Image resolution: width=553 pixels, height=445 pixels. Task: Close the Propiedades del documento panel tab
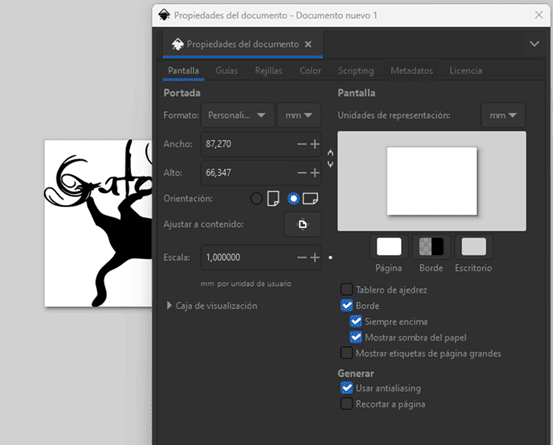coord(308,44)
